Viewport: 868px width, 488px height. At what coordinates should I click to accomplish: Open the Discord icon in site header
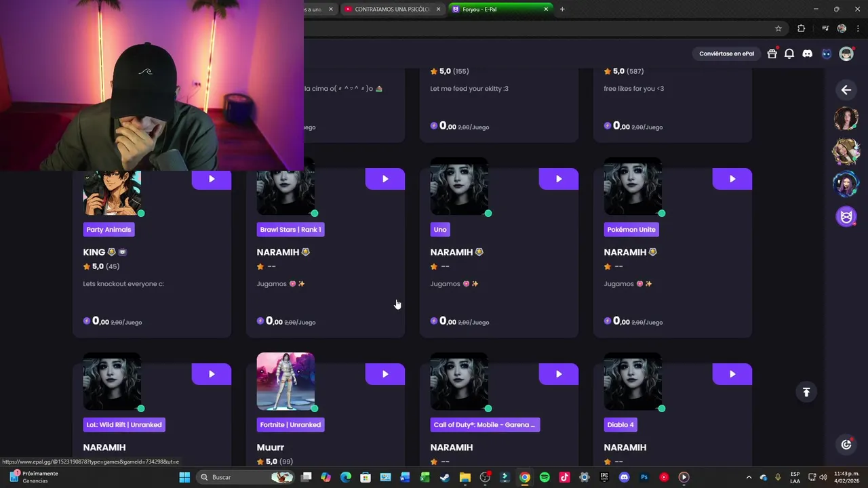807,54
